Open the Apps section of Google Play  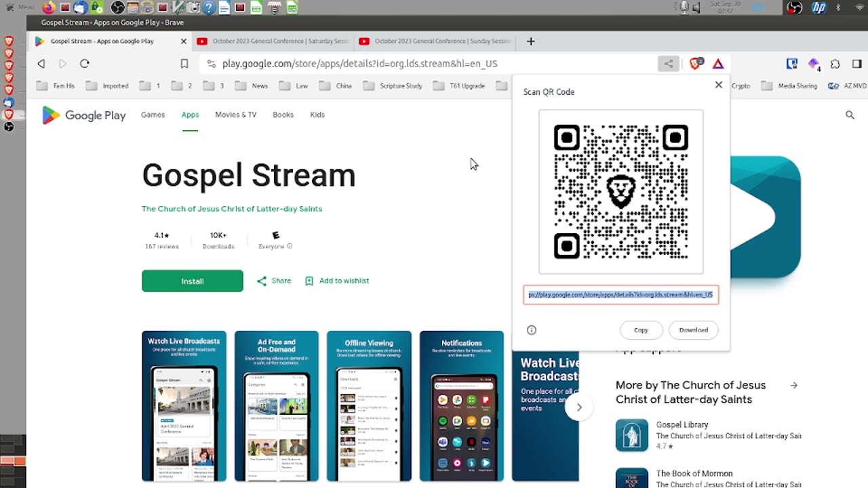pos(190,115)
